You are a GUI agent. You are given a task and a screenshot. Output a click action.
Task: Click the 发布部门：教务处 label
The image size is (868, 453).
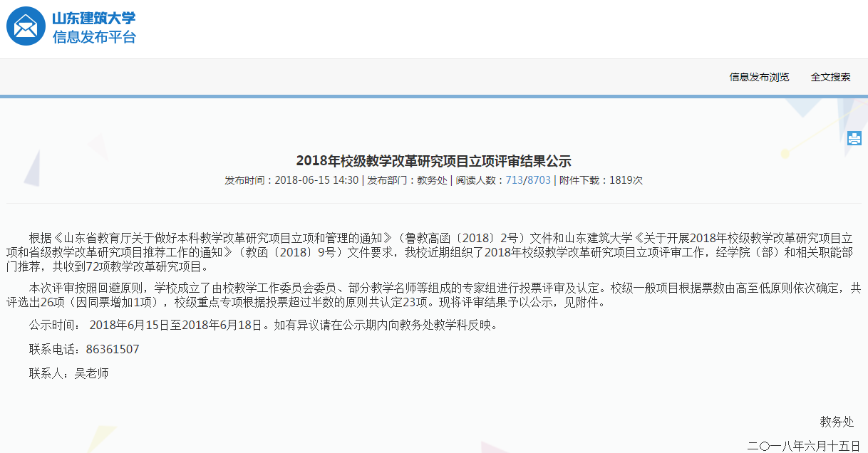pyautogui.click(x=407, y=180)
